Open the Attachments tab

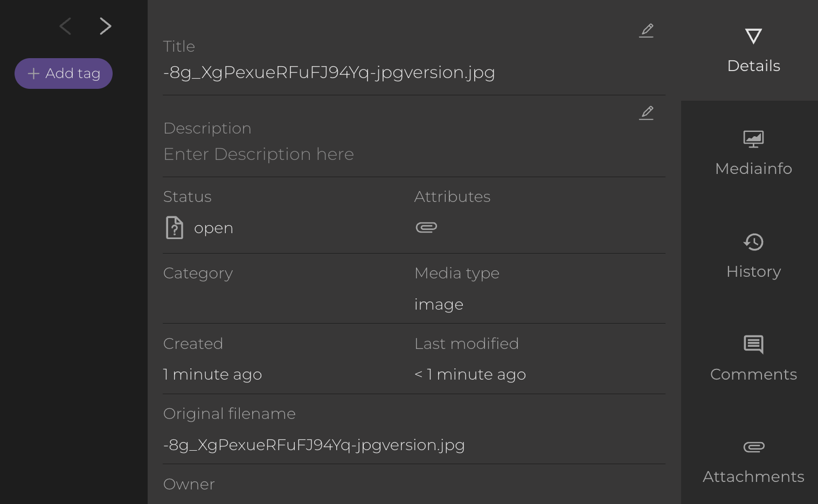753,477
